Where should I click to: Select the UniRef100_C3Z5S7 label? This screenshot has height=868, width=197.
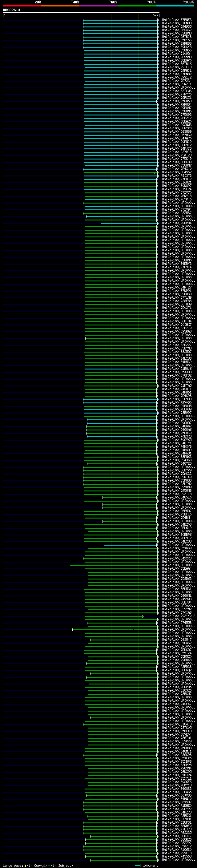177,213
